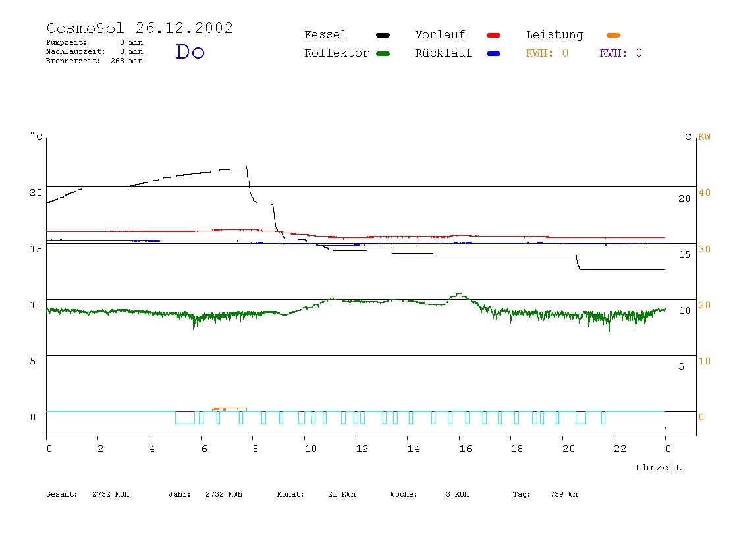The height and width of the screenshot is (535, 756).
Task: Click the hour 20 tick label
Action: click(x=569, y=449)
